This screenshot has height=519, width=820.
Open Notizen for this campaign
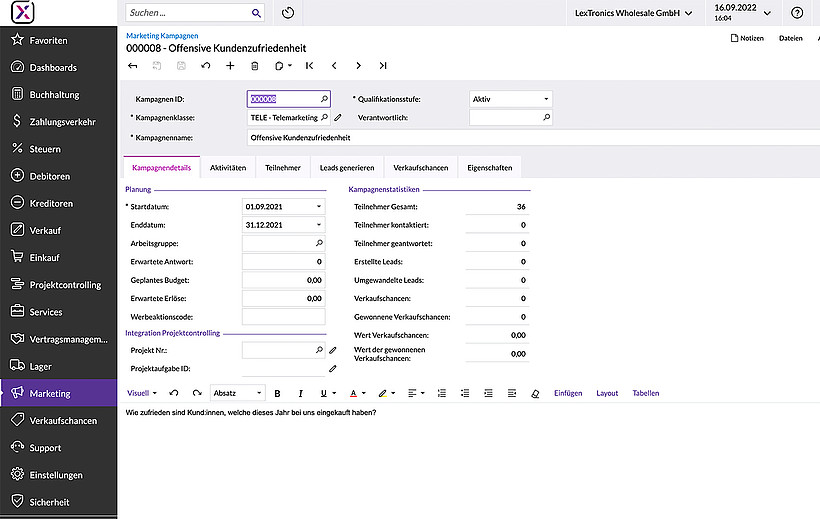click(747, 38)
